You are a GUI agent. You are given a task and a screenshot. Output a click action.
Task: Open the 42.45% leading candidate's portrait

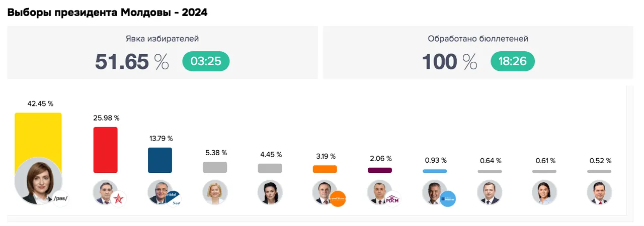[x=38, y=181]
